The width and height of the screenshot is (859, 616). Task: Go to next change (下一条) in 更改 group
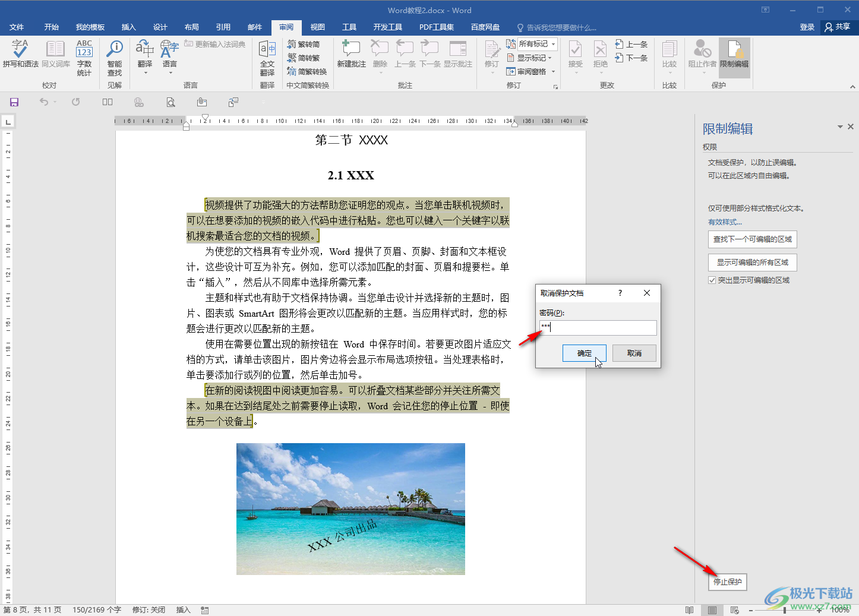tap(631, 58)
